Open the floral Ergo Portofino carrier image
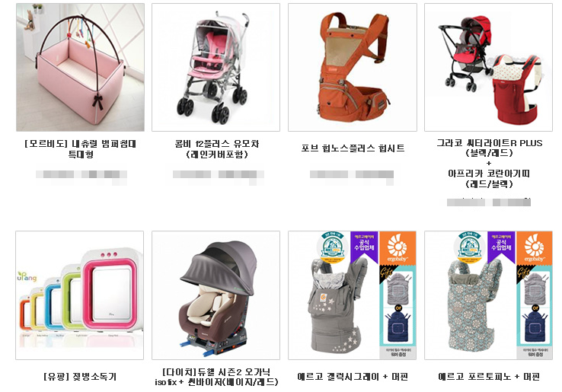 [x=489, y=295]
